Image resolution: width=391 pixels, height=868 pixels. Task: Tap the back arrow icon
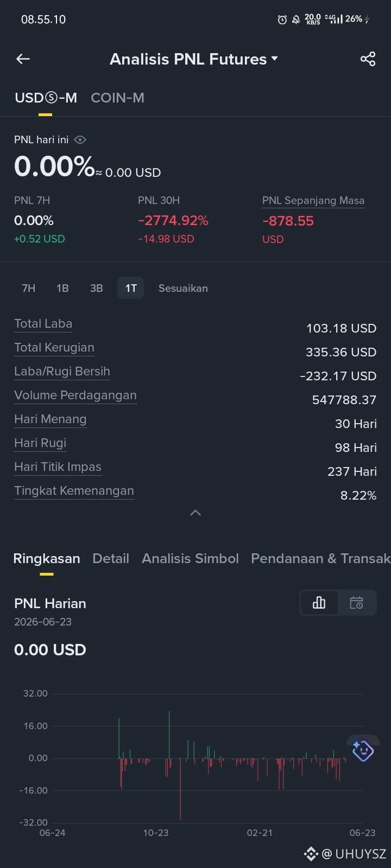(x=23, y=59)
